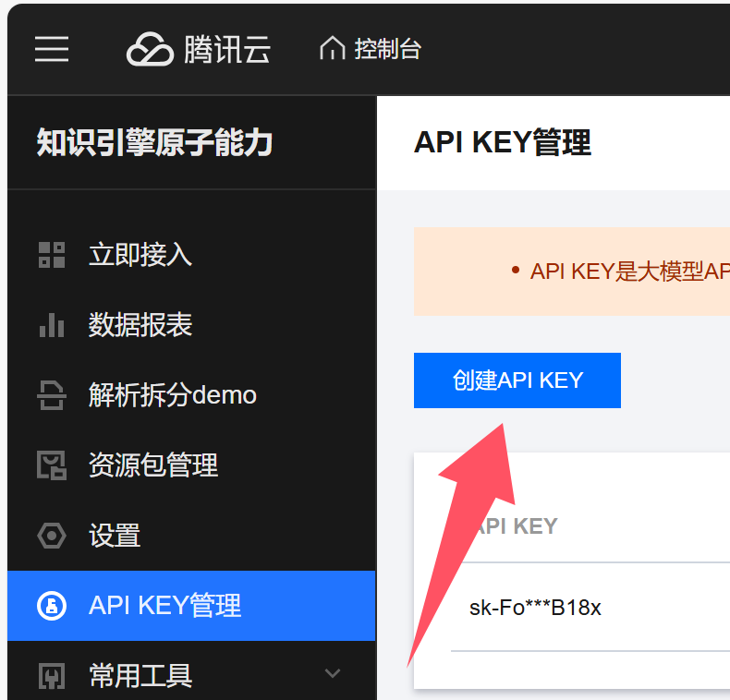Click the API KEY column header

pyautogui.click(x=516, y=526)
